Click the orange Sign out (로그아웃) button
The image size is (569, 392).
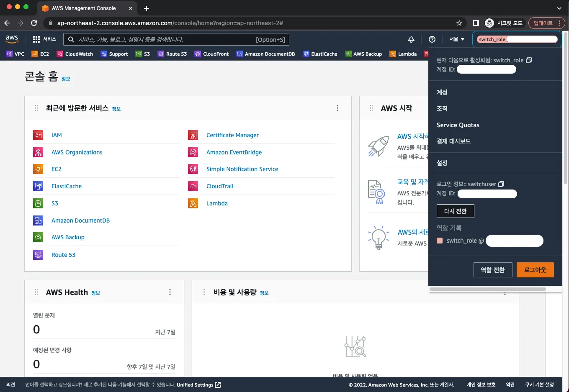coord(535,270)
